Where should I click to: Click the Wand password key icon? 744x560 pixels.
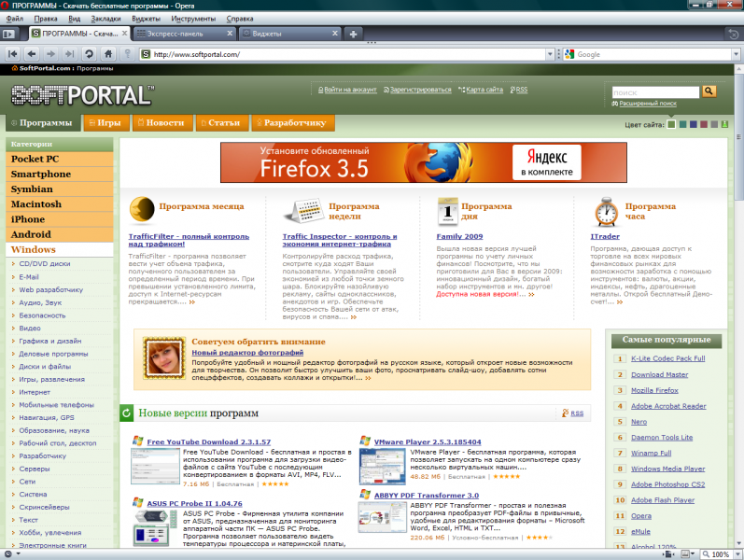127,54
